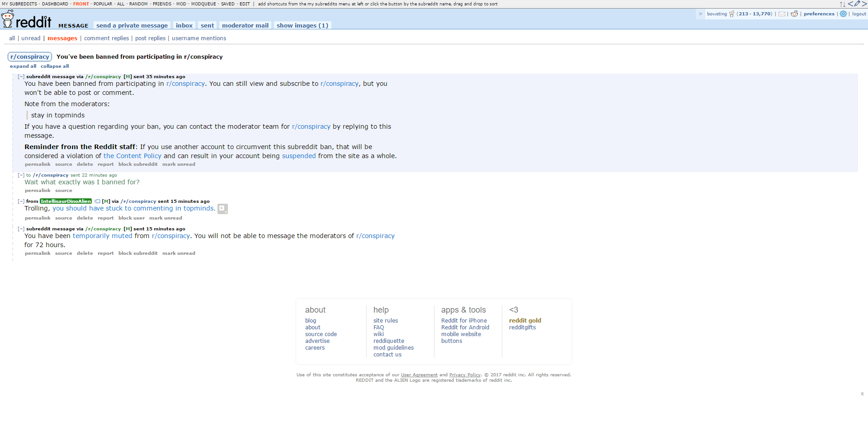
Task: Collapse the temporarily muted message
Action: point(21,229)
